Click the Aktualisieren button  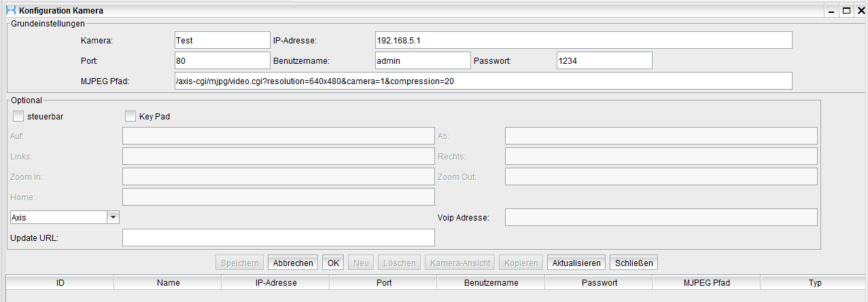pos(576,263)
